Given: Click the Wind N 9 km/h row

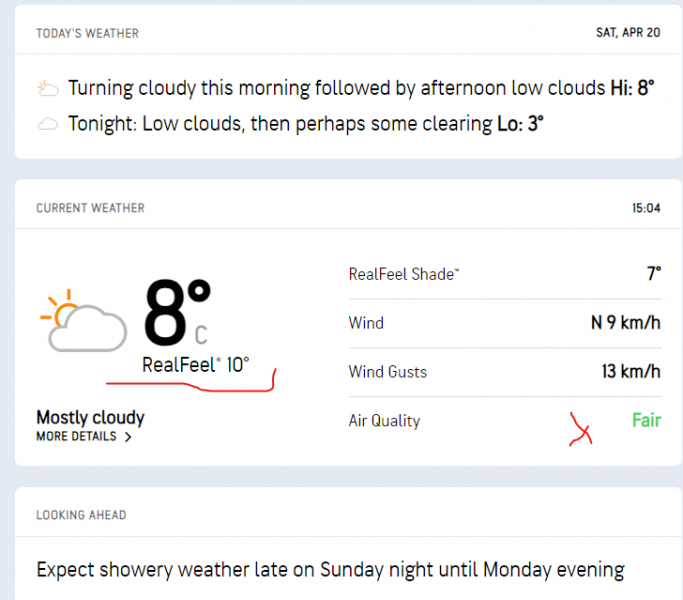Looking at the screenshot, I should [x=504, y=323].
